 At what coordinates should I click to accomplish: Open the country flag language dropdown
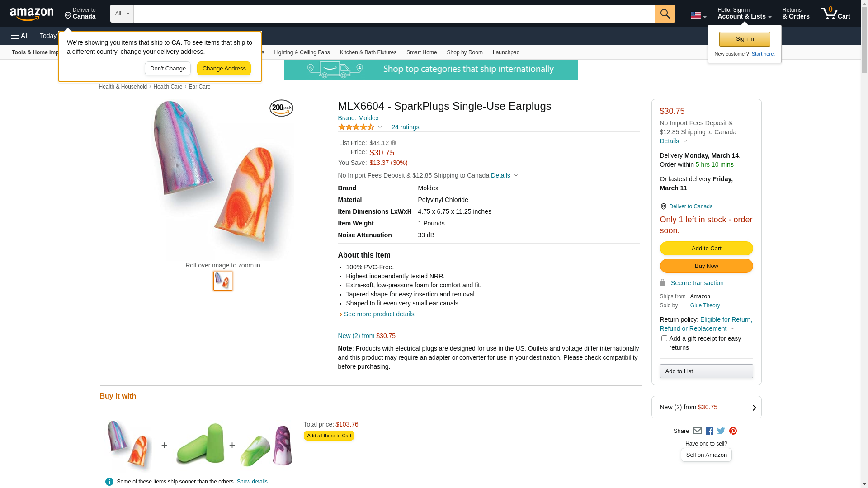pos(698,15)
